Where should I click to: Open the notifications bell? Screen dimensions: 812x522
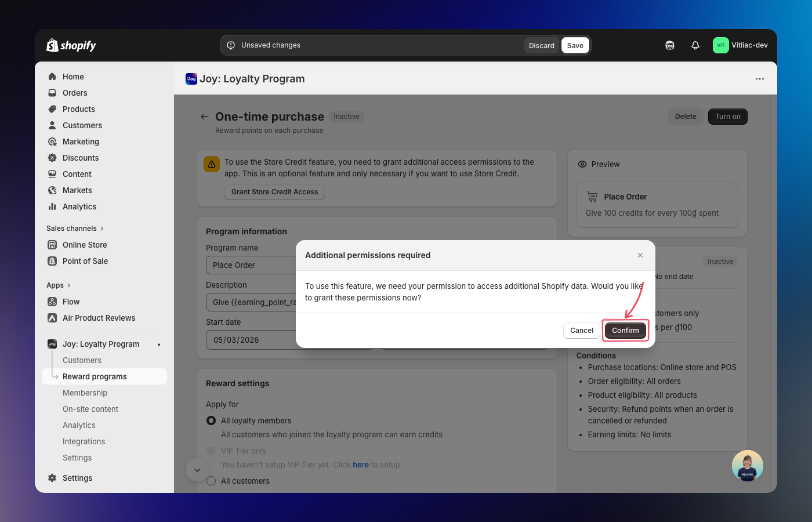point(695,45)
